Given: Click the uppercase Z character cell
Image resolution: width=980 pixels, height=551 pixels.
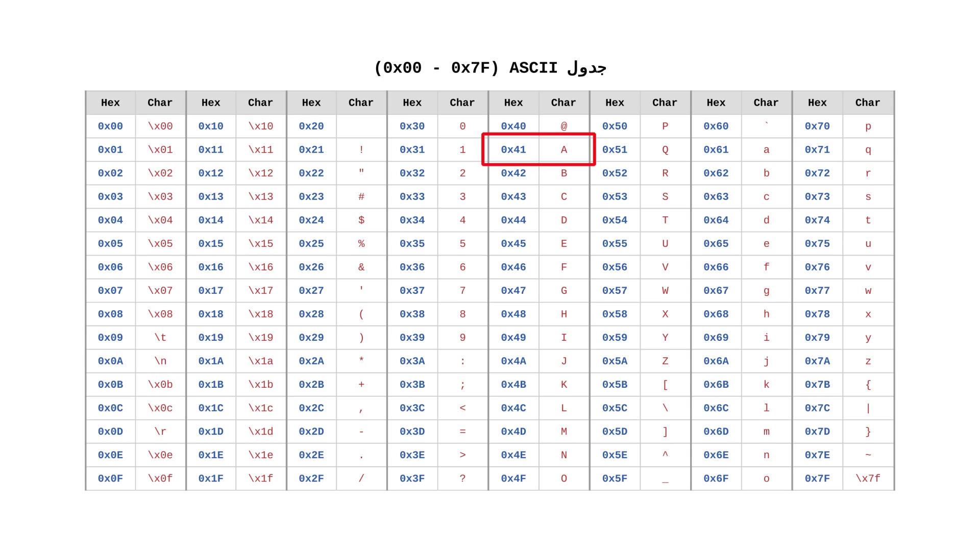Looking at the screenshot, I should pos(665,361).
